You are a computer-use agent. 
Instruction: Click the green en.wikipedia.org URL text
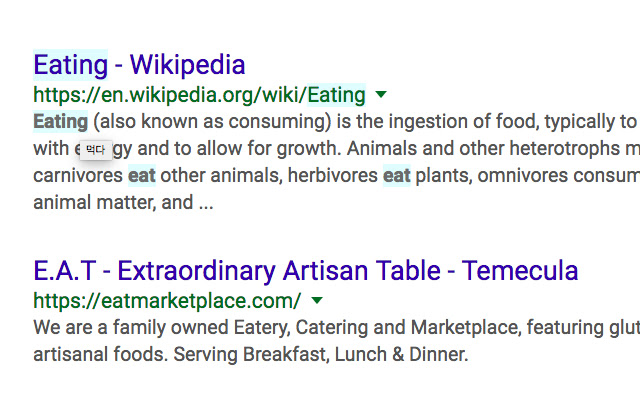[x=199, y=96]
